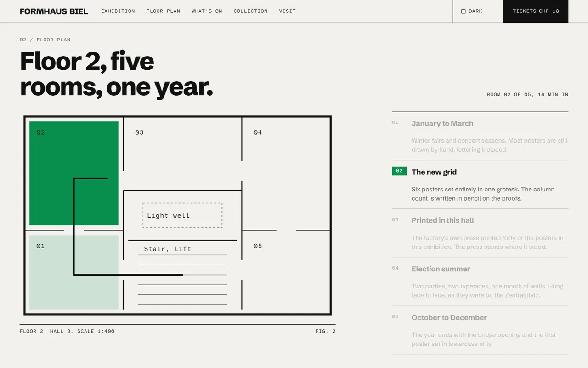This screenshot has height=368, width=588.
Task: Click room 03 label on the floor plan
Action: click(139, 132)
